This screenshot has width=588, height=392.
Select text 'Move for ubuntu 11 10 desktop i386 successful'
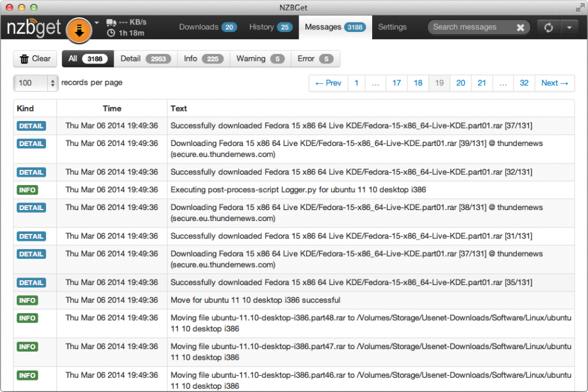[256, 300]
